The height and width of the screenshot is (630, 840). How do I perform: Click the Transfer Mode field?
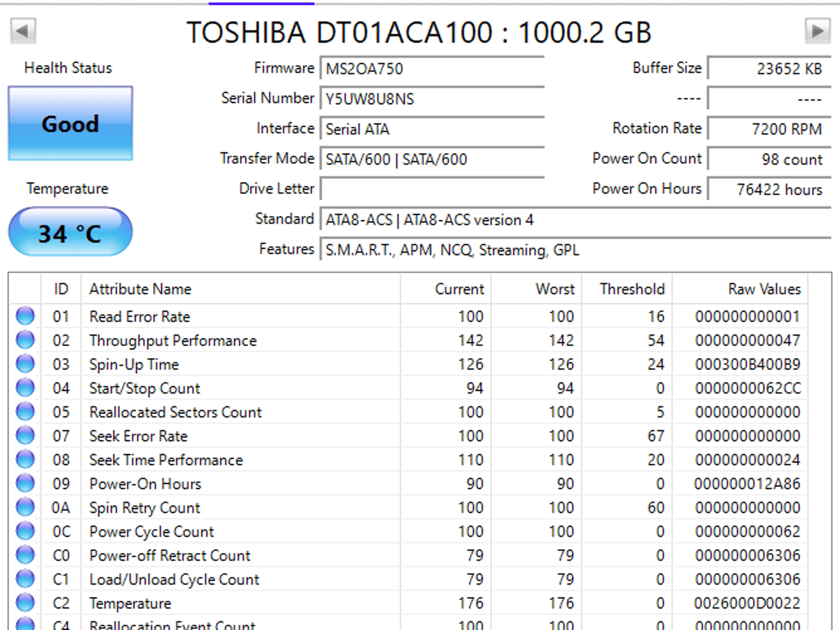tap(432, 159)
